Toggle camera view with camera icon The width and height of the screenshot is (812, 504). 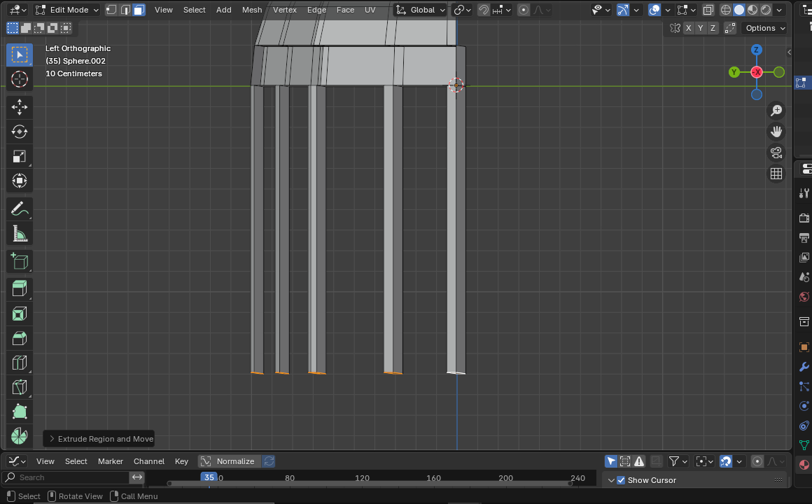pyautogui.click(x=776, y=153)
